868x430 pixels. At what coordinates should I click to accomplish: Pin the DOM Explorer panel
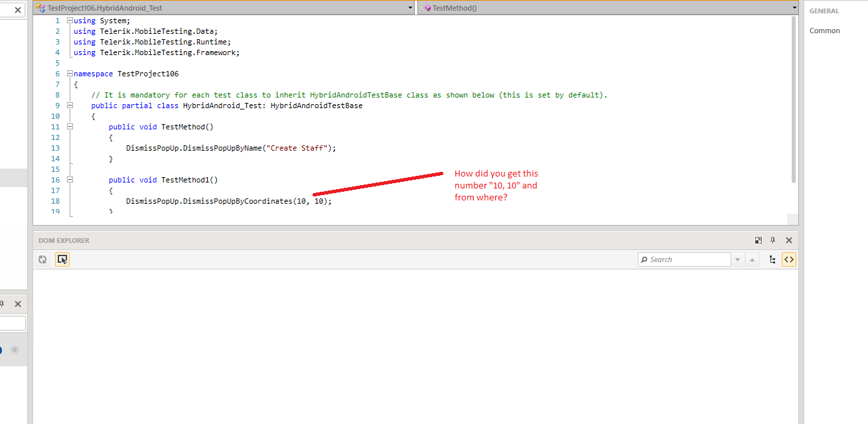[773, 240]
